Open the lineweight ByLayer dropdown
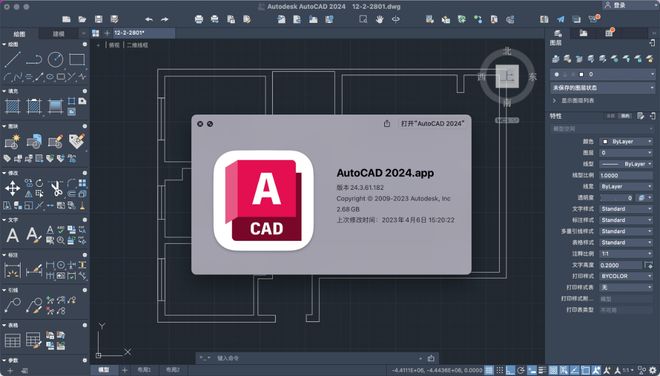Screen dimensions: 660x376 tap(626, 186)
